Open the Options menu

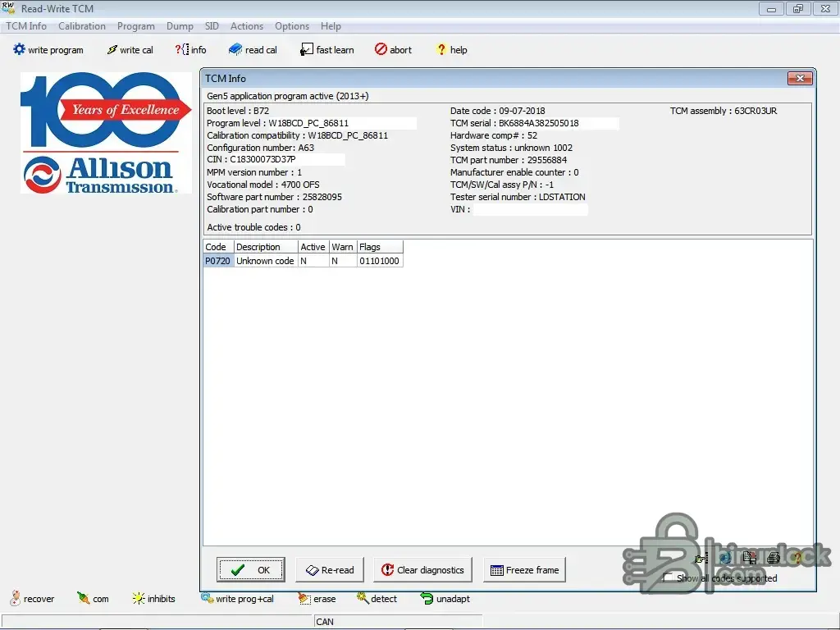pos(292,25)
